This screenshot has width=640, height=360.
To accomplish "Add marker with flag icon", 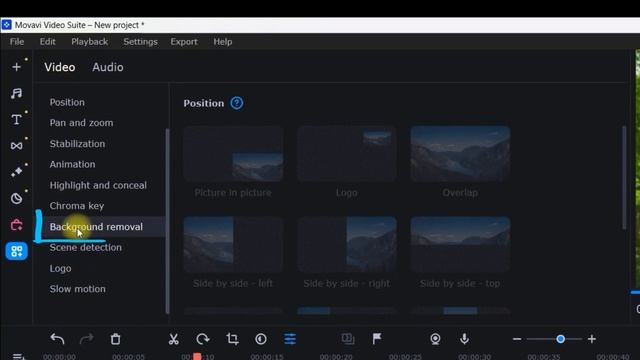I will pos(377,339).
